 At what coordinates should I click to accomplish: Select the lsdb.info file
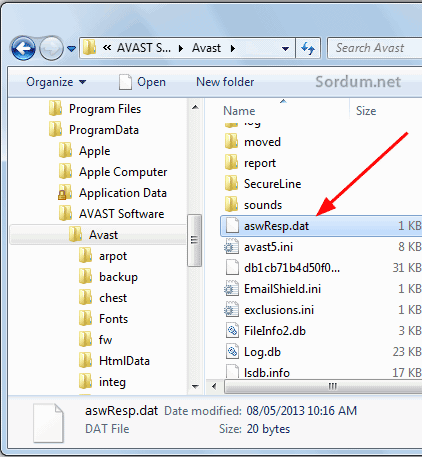pyautogui.click(x=267, y=372)
